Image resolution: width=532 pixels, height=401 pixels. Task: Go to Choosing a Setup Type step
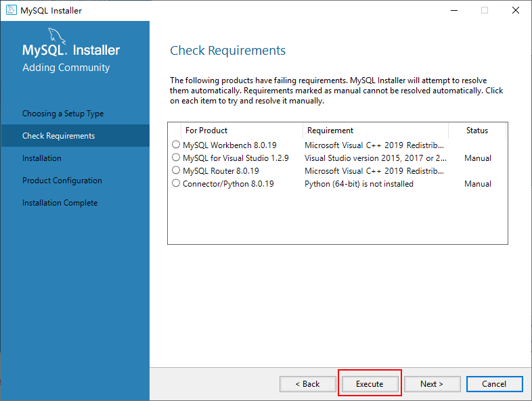[x=63, y=114]
